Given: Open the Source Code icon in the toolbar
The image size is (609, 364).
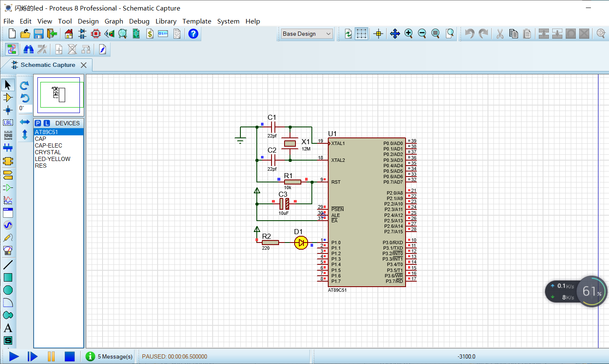Looking at the screenshot, I should point(163,34).
